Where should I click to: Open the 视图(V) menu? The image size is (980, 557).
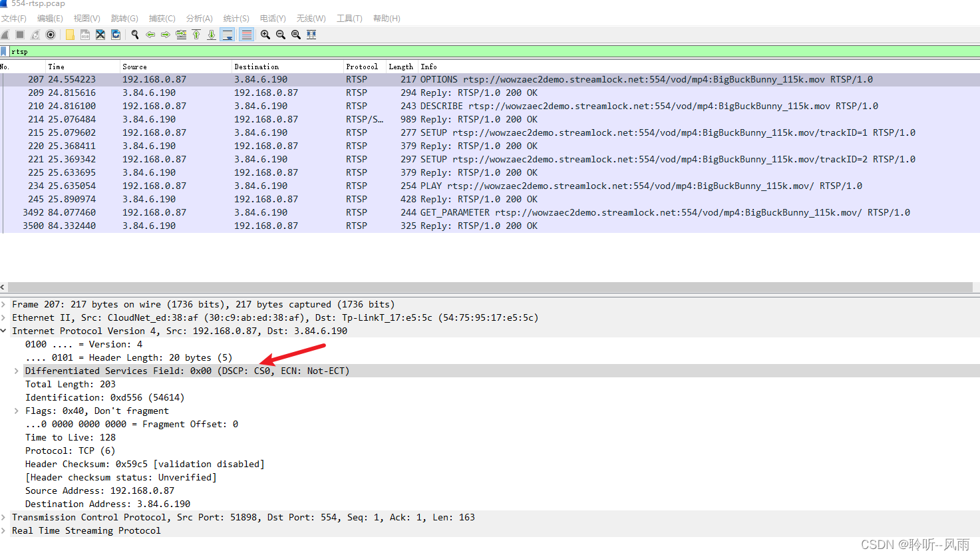(x=87, y=19)
